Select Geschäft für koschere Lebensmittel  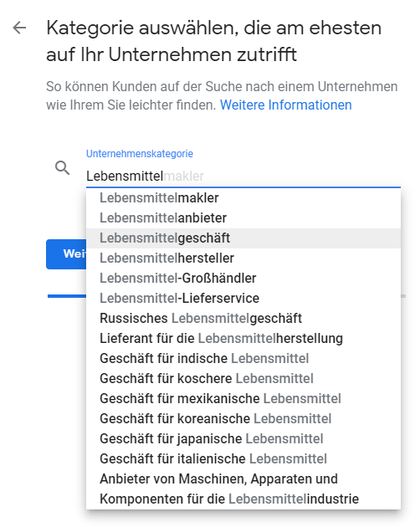tap(243, 379)
